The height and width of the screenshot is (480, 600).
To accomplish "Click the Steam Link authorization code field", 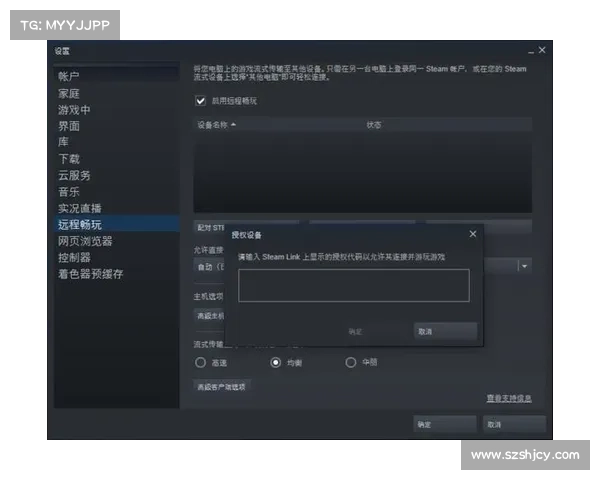I will [x=354, y=285].
